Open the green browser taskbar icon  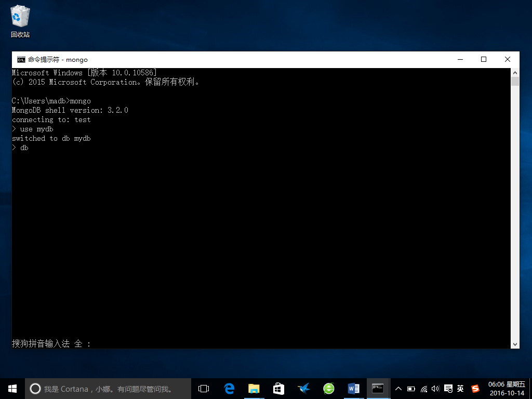[328, 389]
